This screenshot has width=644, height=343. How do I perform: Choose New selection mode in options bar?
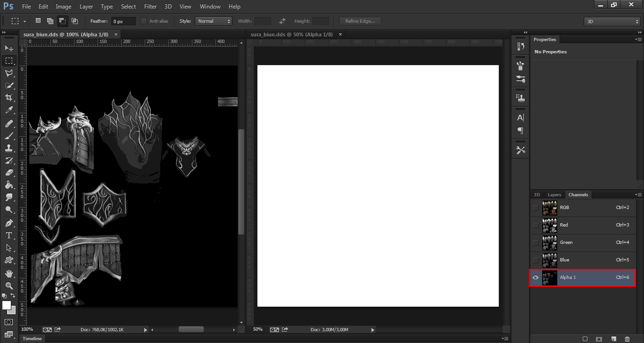pos(38,21)
